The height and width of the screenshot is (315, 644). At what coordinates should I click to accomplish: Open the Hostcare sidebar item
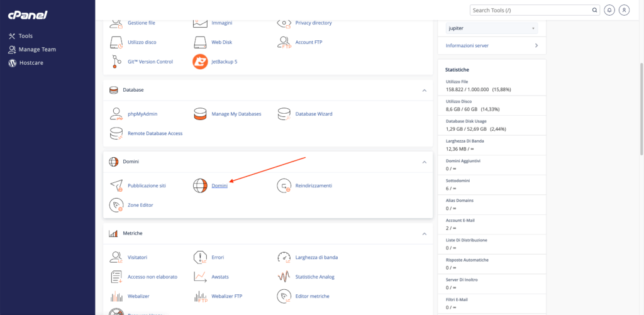pos(30,63)
